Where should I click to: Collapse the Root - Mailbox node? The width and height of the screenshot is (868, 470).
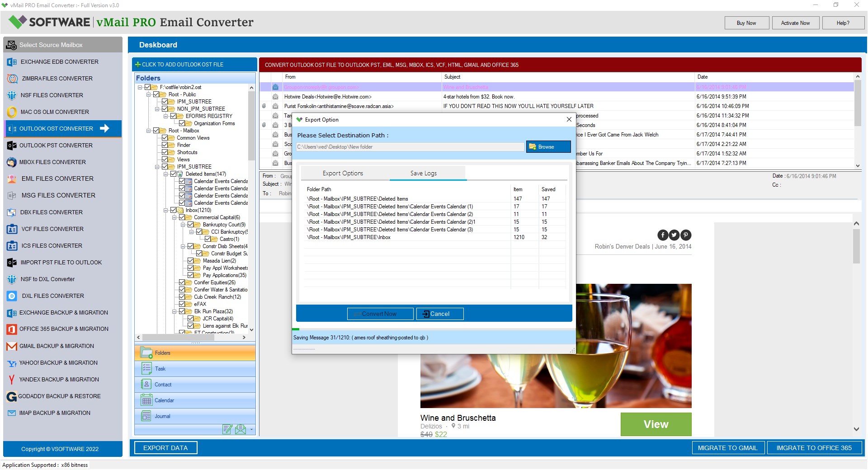(x=149, y=131)
